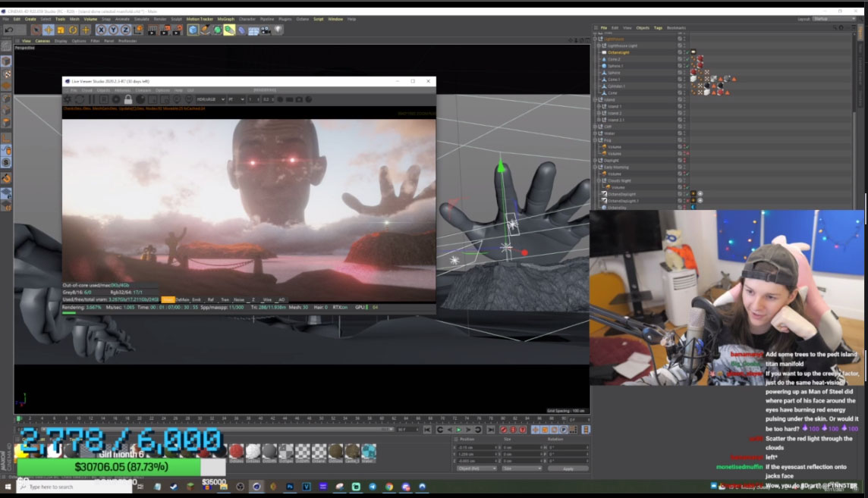Open Materials menu in Live Viewer
The height and width of the screenshot is (498, 868).
coord(122,90)
